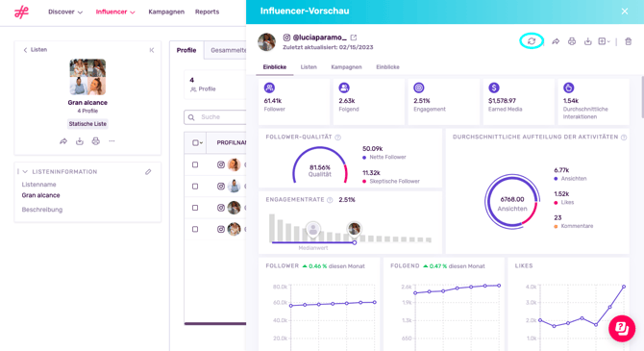This screenshot has height=351, width=644.
Task: Open the second Einblicke tab
Action: tap(387, 67)
